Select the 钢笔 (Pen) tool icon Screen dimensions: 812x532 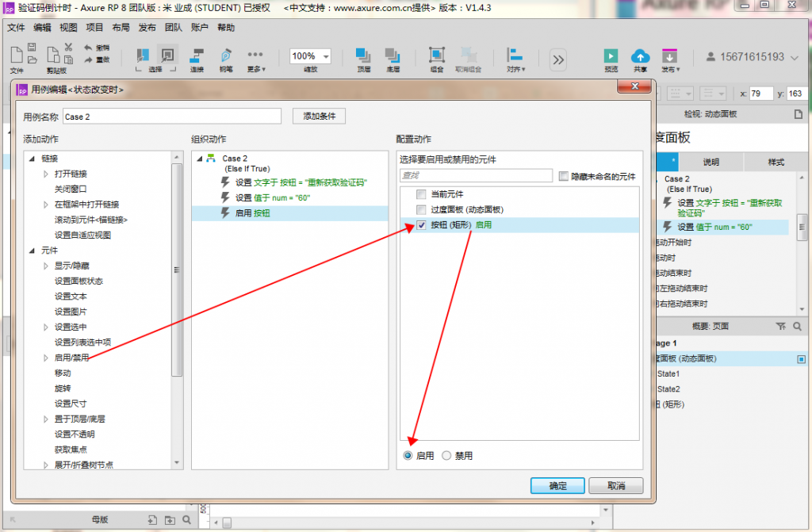226,56
